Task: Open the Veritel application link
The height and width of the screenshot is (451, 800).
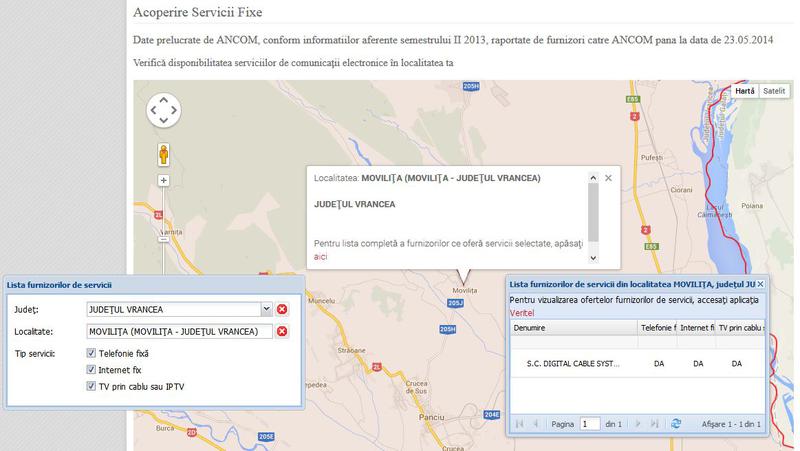Action: tap(523, 313)
